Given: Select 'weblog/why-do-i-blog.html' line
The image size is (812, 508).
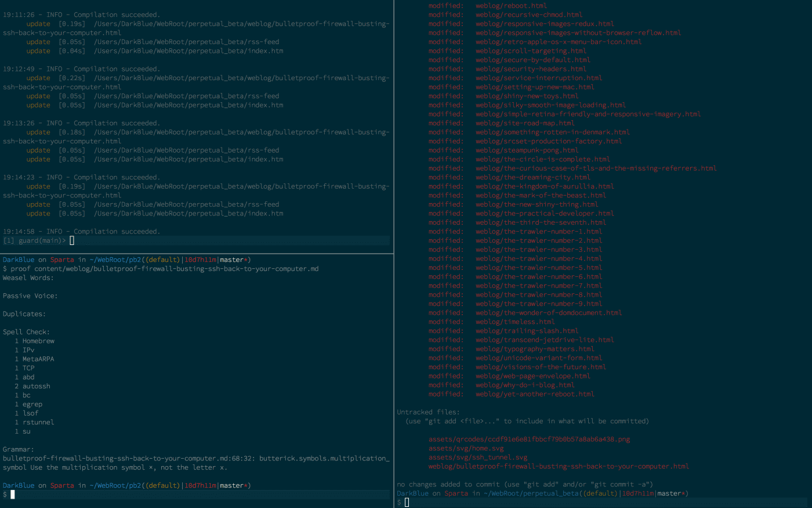Looking at the screenshot, I should [x=525, y=385].
